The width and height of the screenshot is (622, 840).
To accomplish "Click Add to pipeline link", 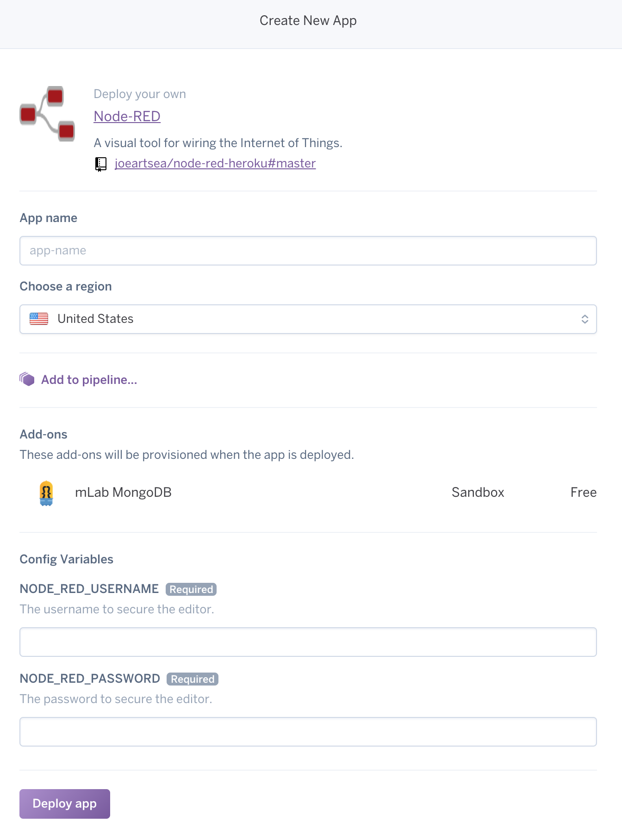I will (x=89, y=380).
